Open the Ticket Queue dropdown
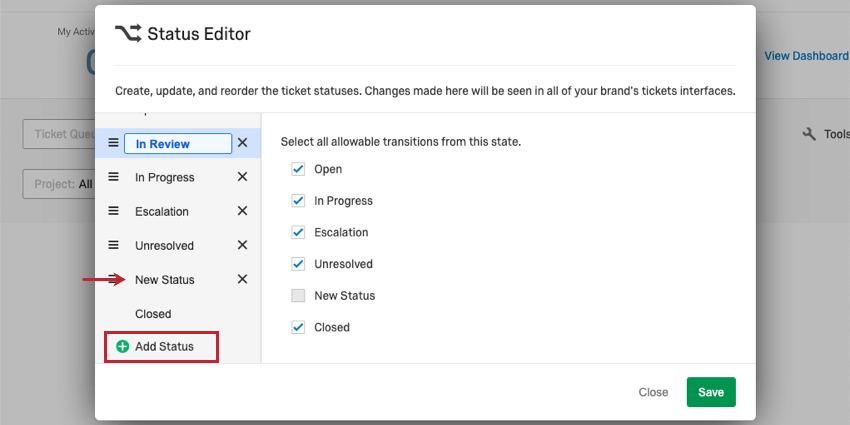This screenshot has height=425, width=850. (x=59, y=134)
